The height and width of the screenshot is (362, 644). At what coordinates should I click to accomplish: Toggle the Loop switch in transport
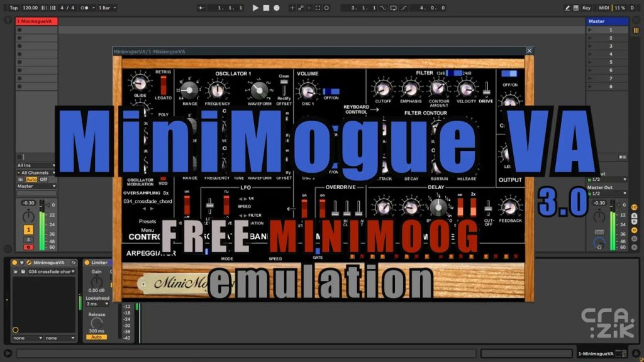coord(393,8)
